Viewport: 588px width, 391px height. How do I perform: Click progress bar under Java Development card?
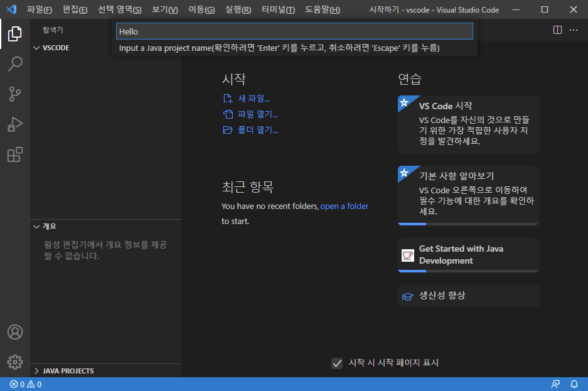click(x=468, y=271)
